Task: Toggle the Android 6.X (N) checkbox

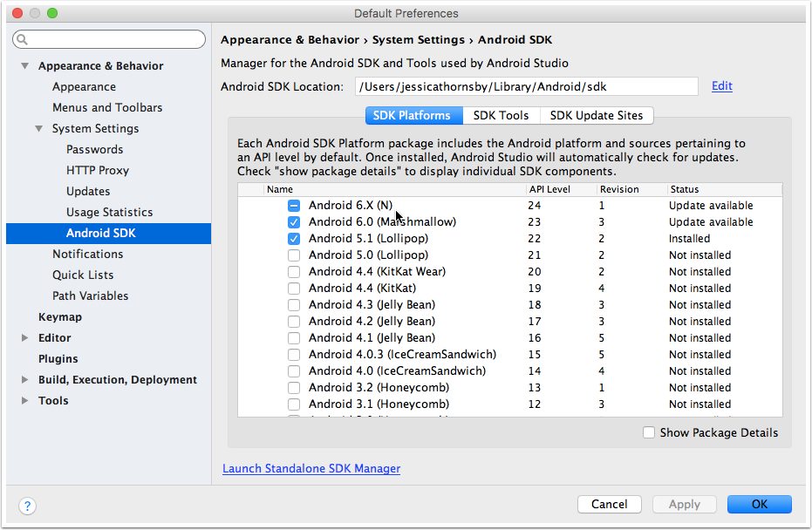Action: (x=294, y=206)
